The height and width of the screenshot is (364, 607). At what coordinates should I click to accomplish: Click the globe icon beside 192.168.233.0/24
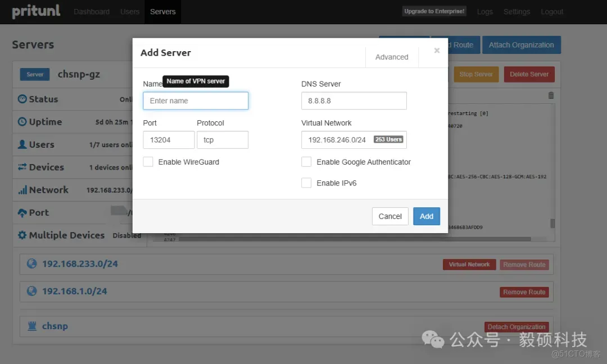31,264
